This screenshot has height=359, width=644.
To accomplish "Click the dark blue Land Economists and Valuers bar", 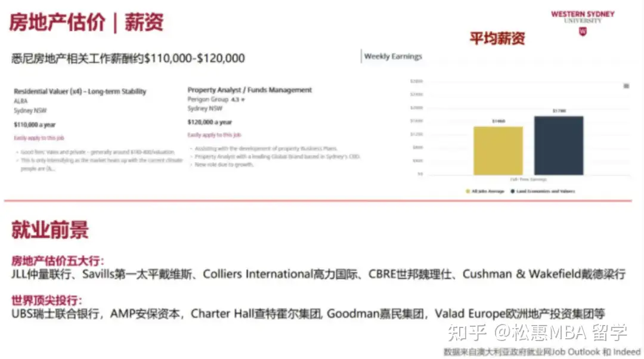I will coord(559,146).
